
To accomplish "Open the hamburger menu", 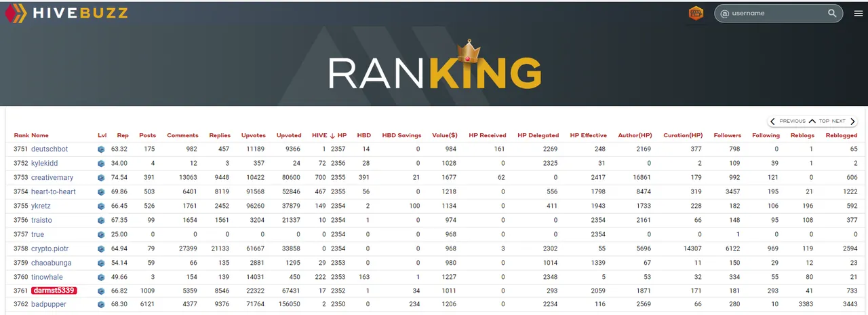I will click(x=859, y=13).
